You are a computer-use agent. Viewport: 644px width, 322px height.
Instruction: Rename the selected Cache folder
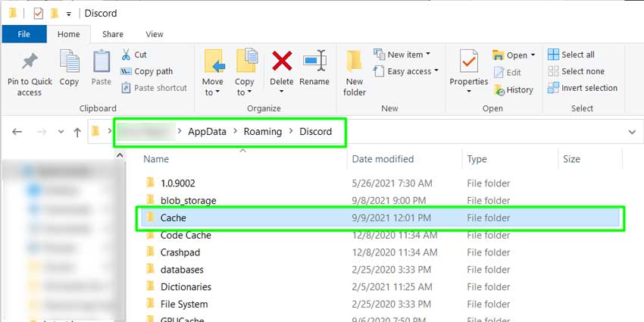[314, 68]
